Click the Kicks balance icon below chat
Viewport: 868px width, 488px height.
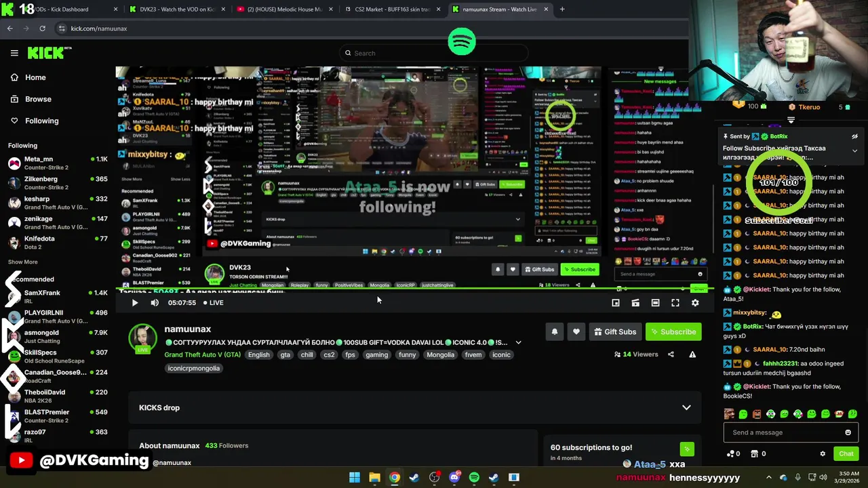pos(730,453)
